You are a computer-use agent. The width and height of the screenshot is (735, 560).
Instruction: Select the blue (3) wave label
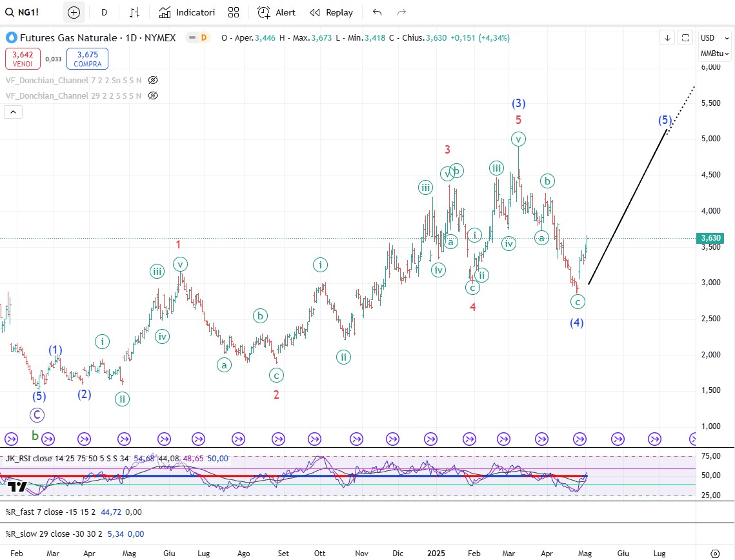[518, 103]
